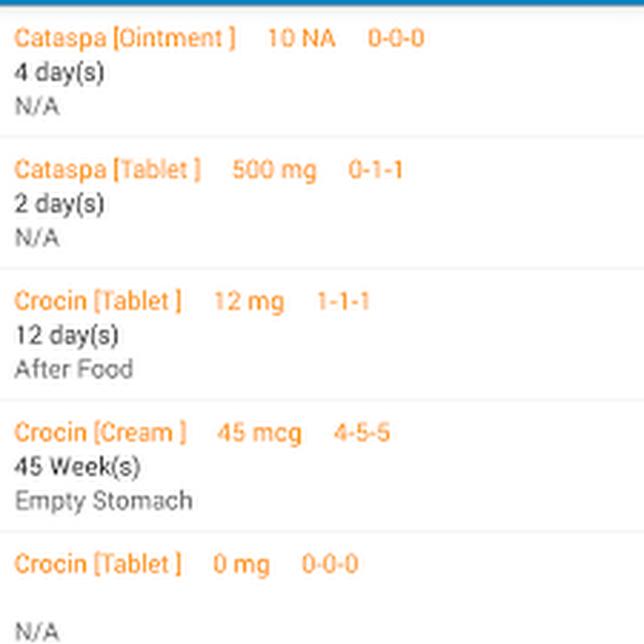Open the Cataspa Ointment prescription entry
The image size is (644, 644).
coord(125,38)
